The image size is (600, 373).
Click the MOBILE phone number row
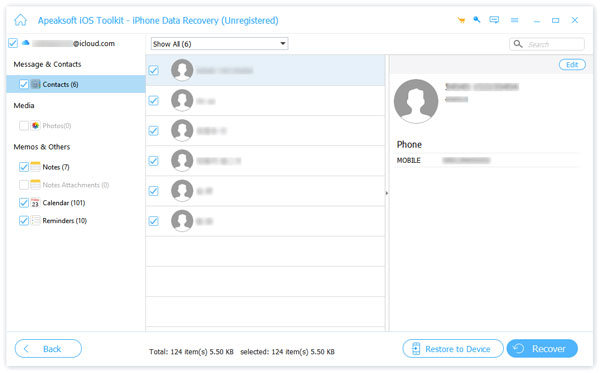tap(488, 160)
